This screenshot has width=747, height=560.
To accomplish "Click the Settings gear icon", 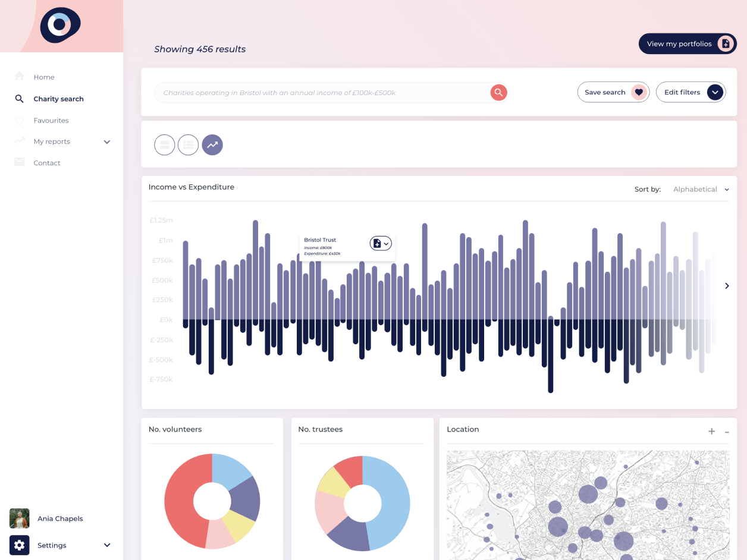I will pos(20,545).
